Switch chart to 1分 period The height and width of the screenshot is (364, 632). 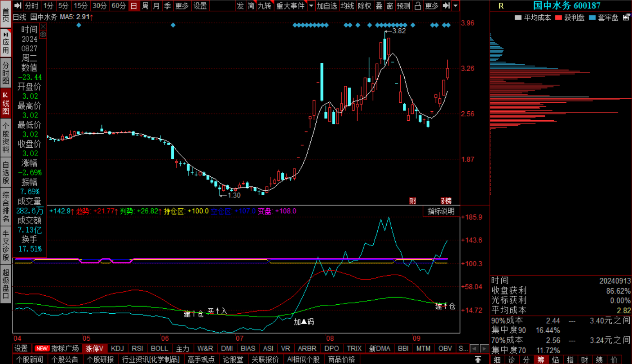tap(49, 6)
